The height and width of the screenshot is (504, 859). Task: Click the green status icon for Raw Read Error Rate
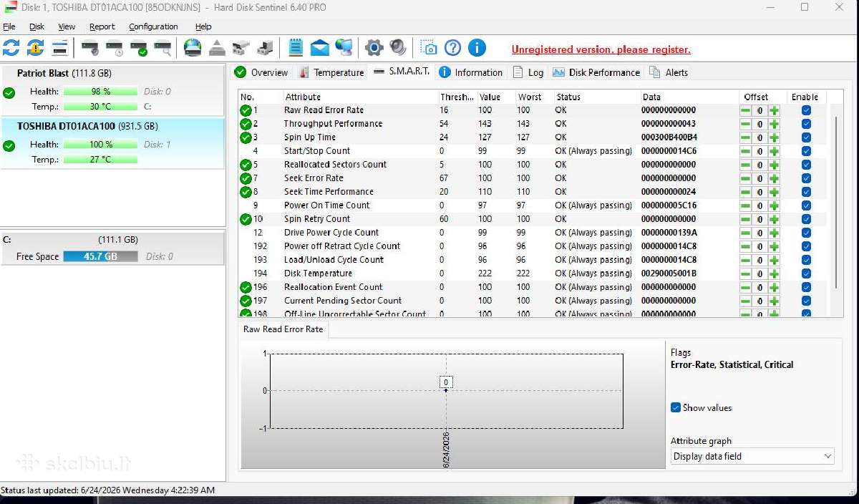(x=246, y=110)
